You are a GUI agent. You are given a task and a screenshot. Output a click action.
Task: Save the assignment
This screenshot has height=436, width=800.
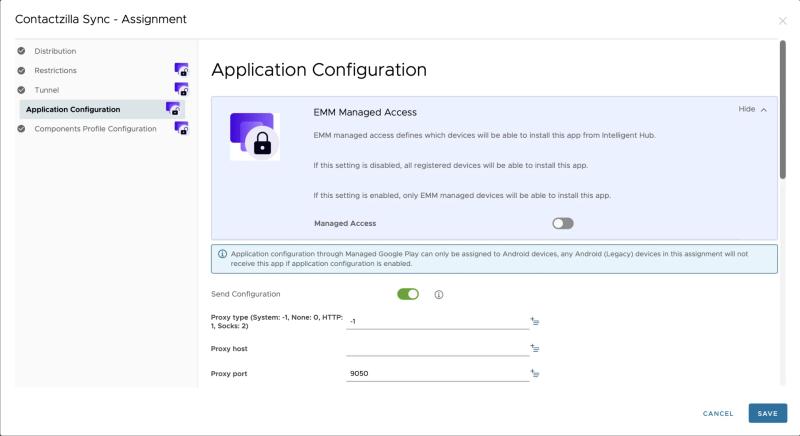[x=768, y=414]
